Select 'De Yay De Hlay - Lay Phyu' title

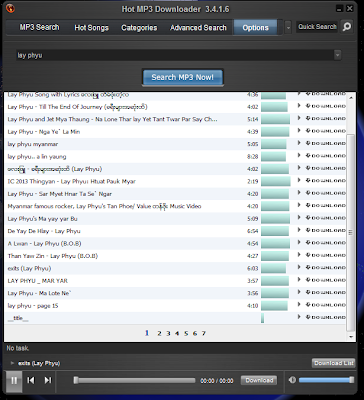click(x=44, y=231)
